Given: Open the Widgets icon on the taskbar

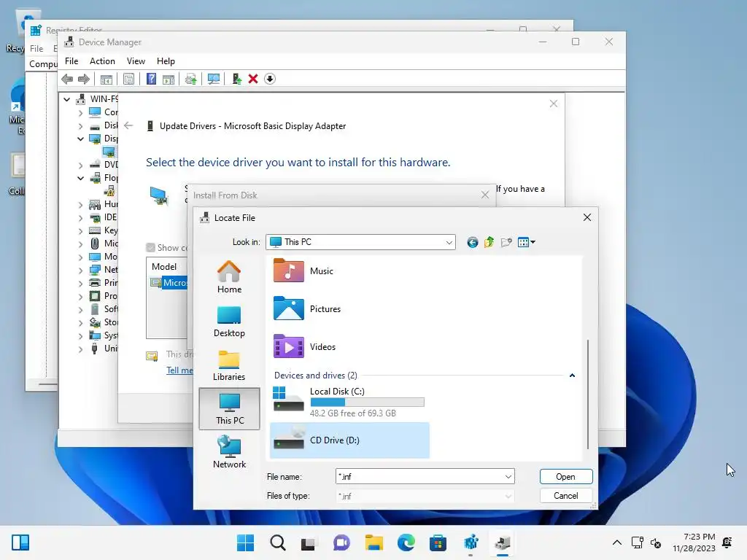Looking at the screenshot, I should [x=20, y=542].
